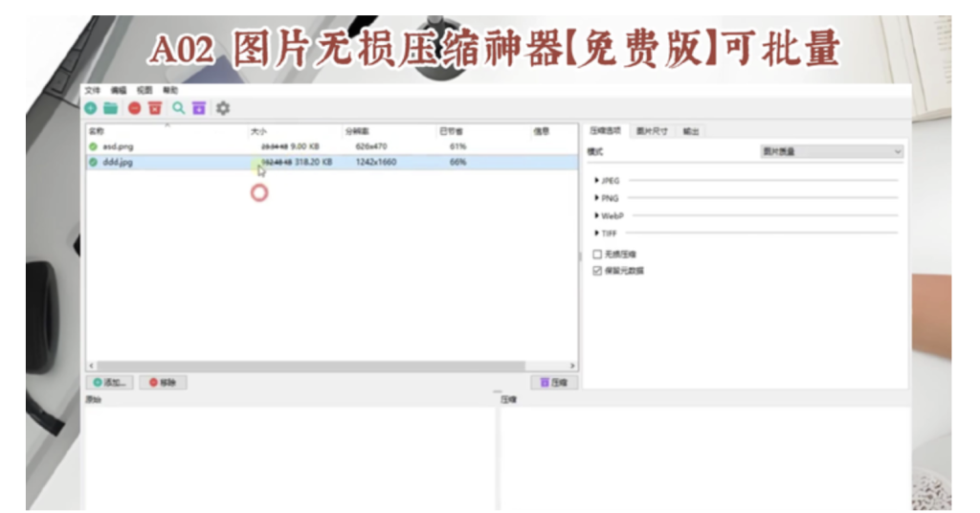Screen dimensions: 980x513
Task: Switch to the 输出 tab
Action: [691, 131]
